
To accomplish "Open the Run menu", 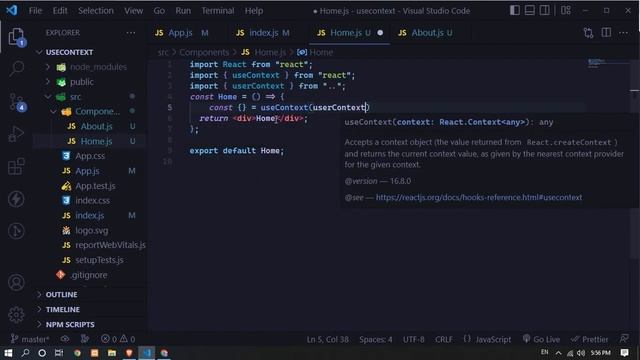I will [183, 11].
